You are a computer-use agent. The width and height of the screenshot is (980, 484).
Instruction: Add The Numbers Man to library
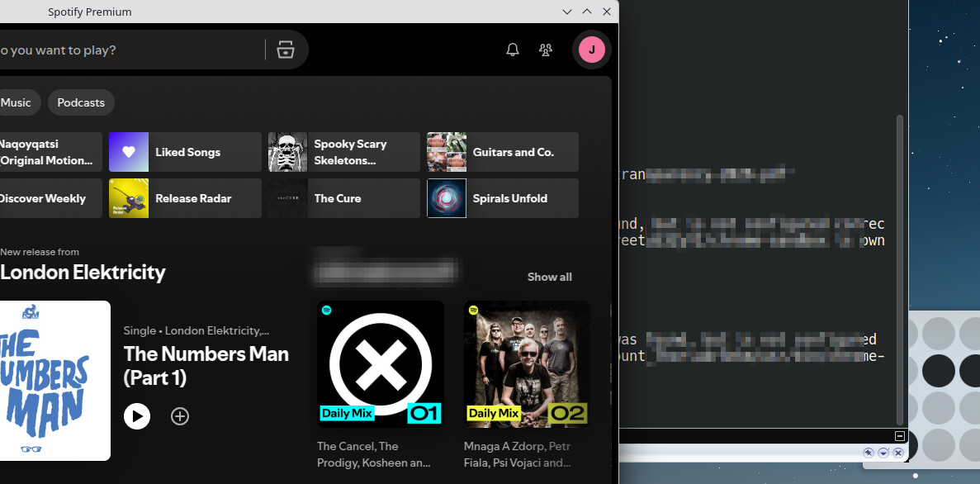180,416
